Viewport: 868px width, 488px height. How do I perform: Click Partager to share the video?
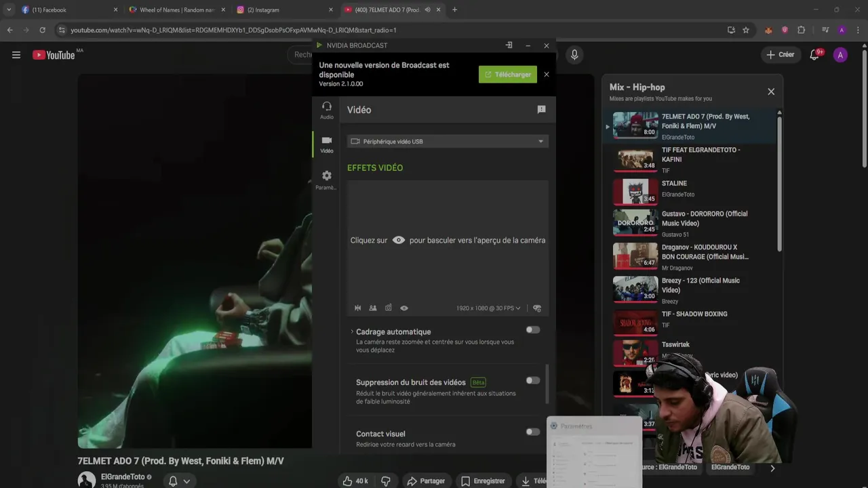[x=426, y=481]
